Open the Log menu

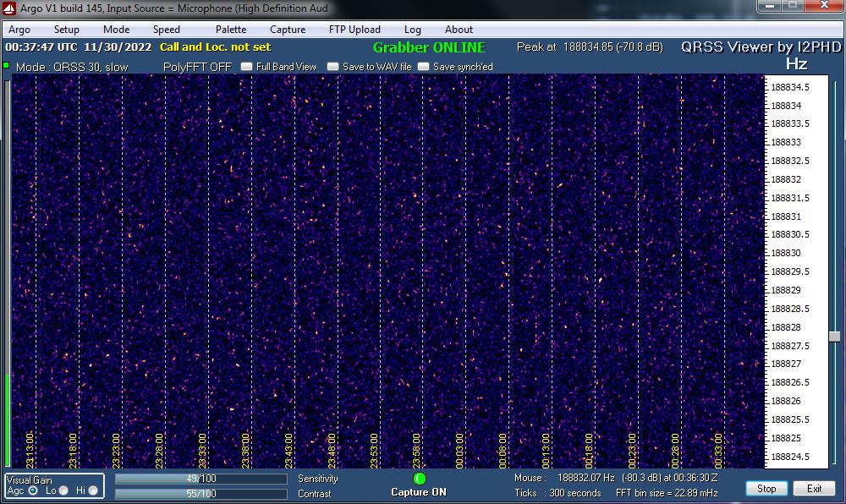click(x=413, y=30)
